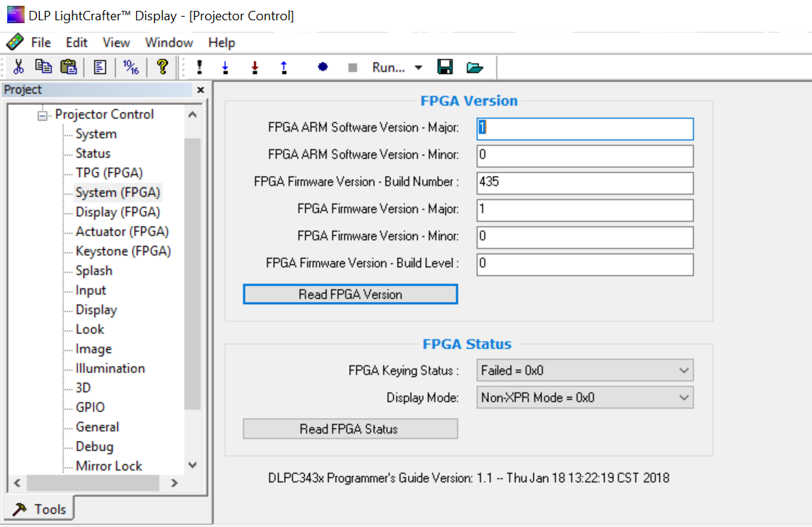Screen dimensions: 812x527
Task: Click the Read FPGA Version button
Action: (x=350, y=294)
